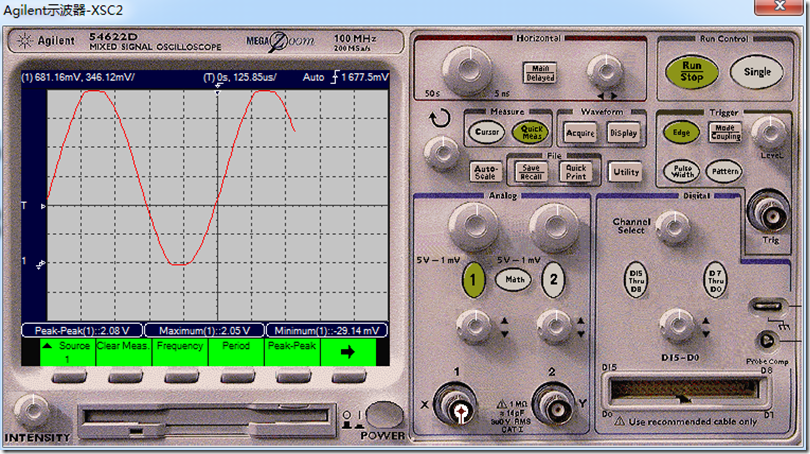Click the channel 1 volts-per-division knob
The width and height of the screenshot is (810, 454).
[474, 227]
